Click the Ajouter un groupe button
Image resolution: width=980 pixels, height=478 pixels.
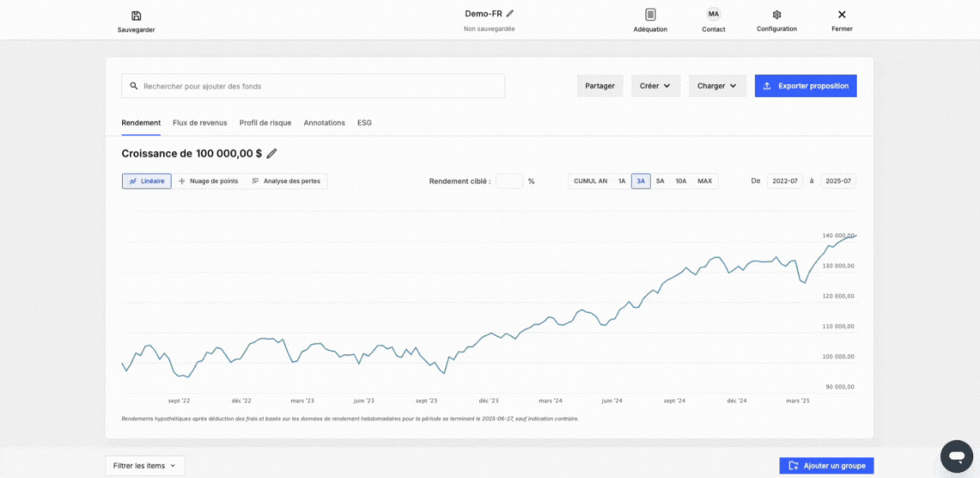[x=826, y=465]
